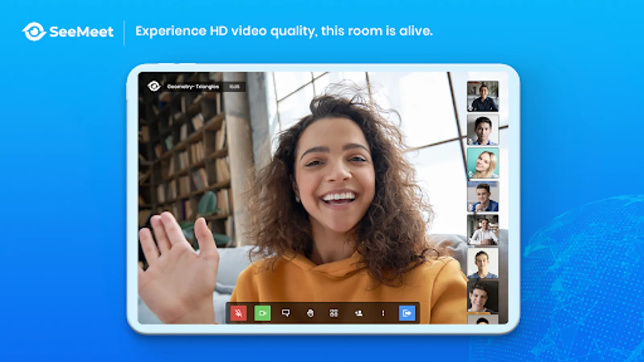The width and height of the screenshot is (644, 362).
Task: Select the seated man in white shirt thumbnail
Action: [x=483, y=230]
